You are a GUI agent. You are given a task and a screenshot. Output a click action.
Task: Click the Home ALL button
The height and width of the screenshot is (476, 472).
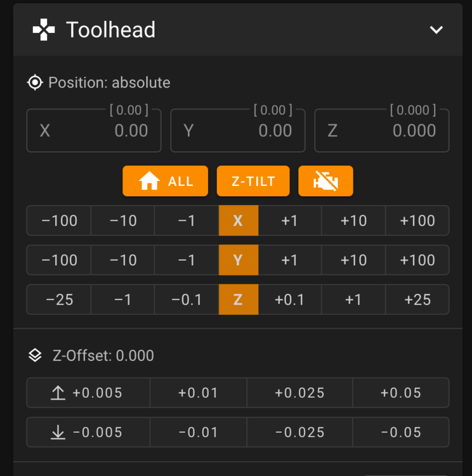point(165,181)
